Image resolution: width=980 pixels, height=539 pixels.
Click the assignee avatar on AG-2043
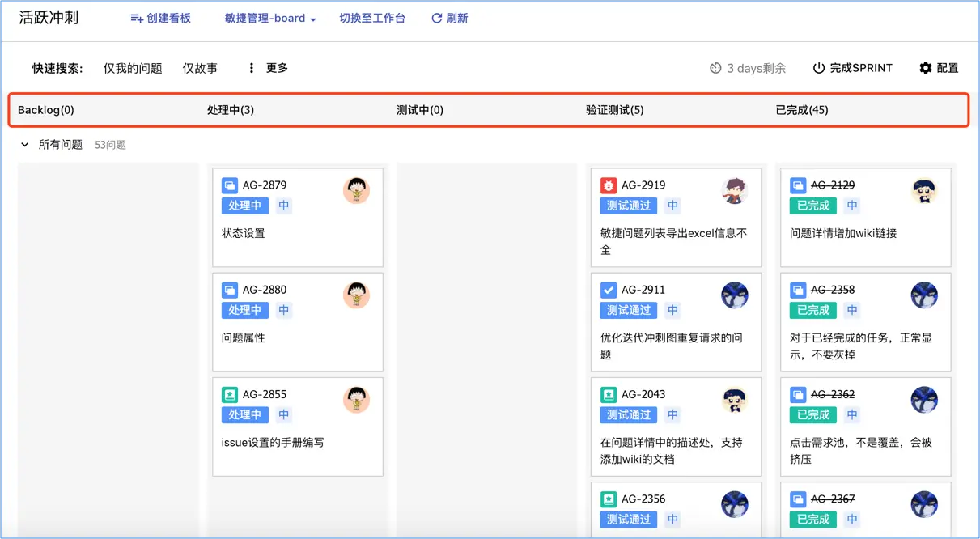tap(735, 399)
